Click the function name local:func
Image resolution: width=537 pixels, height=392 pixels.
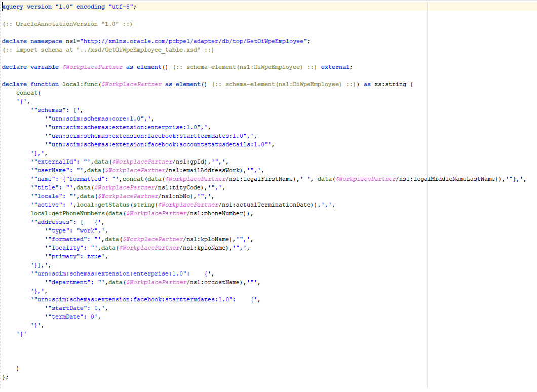80,84
